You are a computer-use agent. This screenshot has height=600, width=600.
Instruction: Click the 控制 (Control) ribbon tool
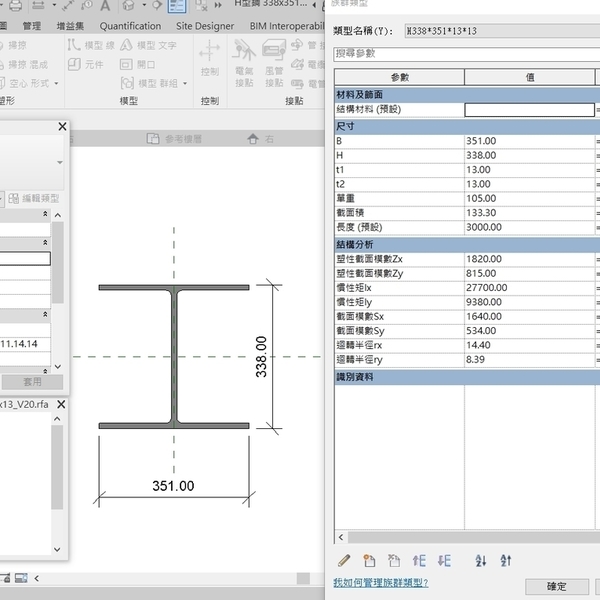tap(209, 58)
